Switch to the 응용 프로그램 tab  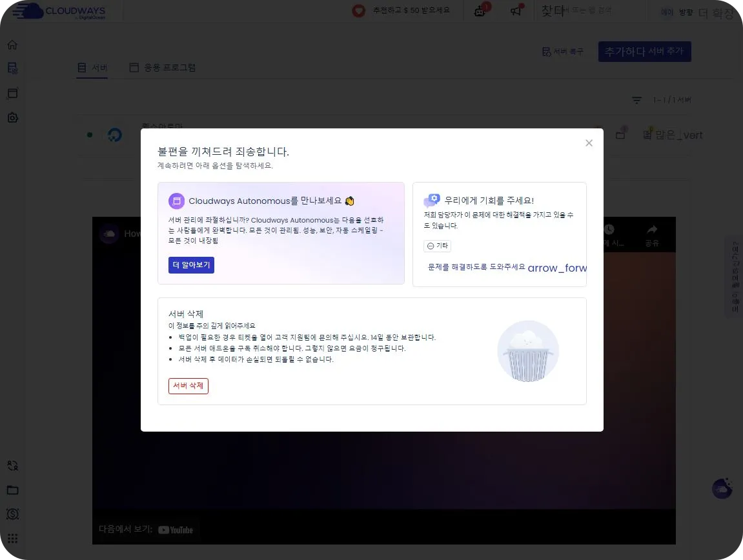[x=163, y=67]
